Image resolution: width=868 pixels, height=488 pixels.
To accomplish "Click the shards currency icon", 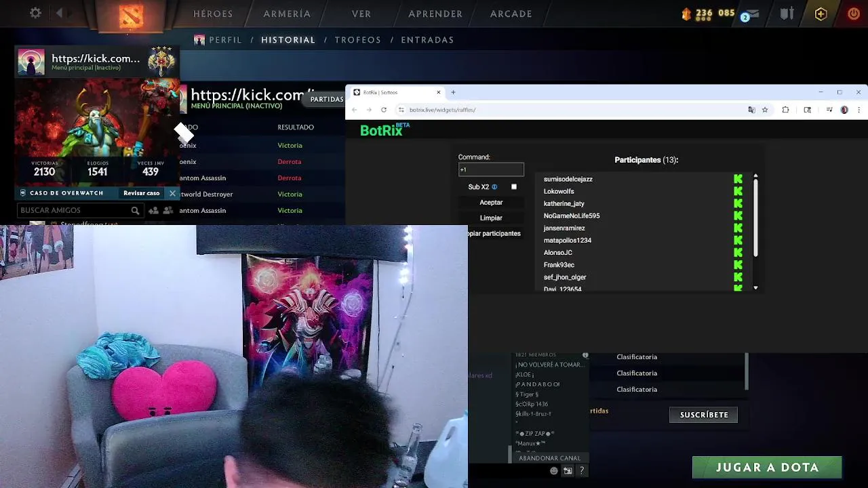I will 686,14.
